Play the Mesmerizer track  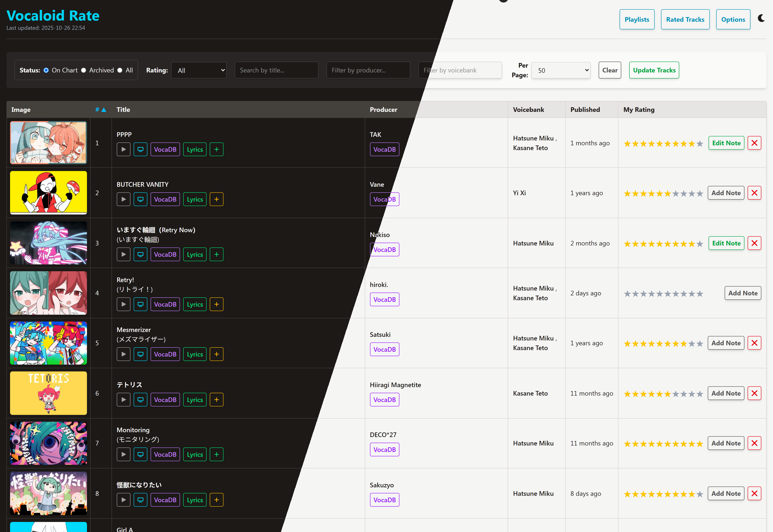[123, 354]
